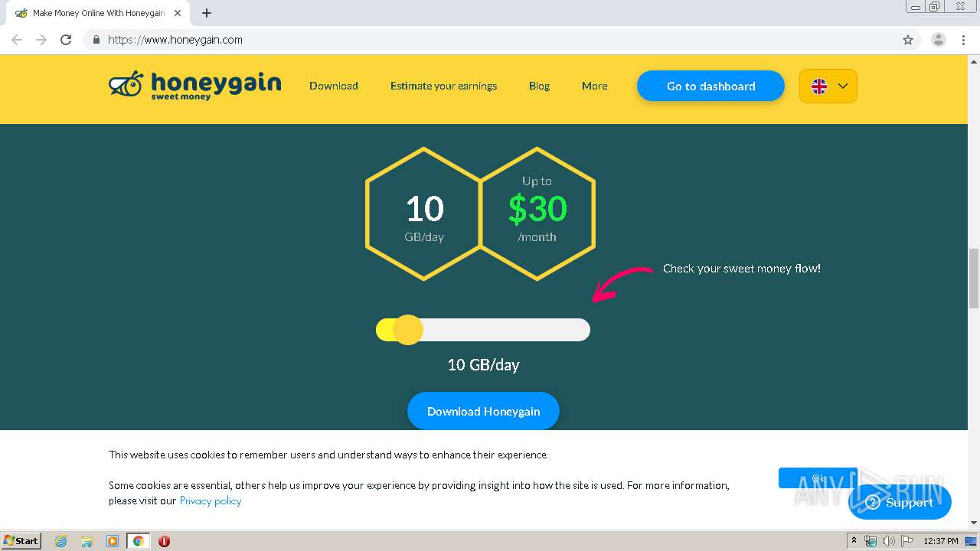The image size is (980, 551).
Task: Expand the More menu
Action: 594,86
